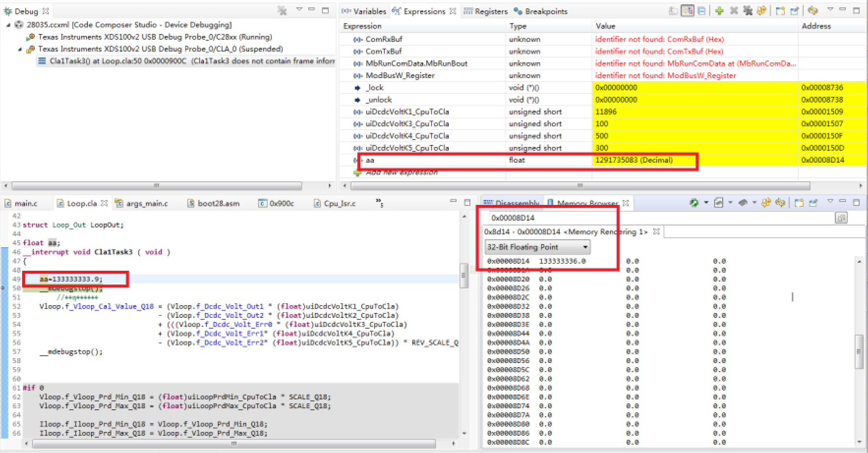868x453 pixels.
Task: Click New Memory View icon
Action: click(x=799, y=202)
